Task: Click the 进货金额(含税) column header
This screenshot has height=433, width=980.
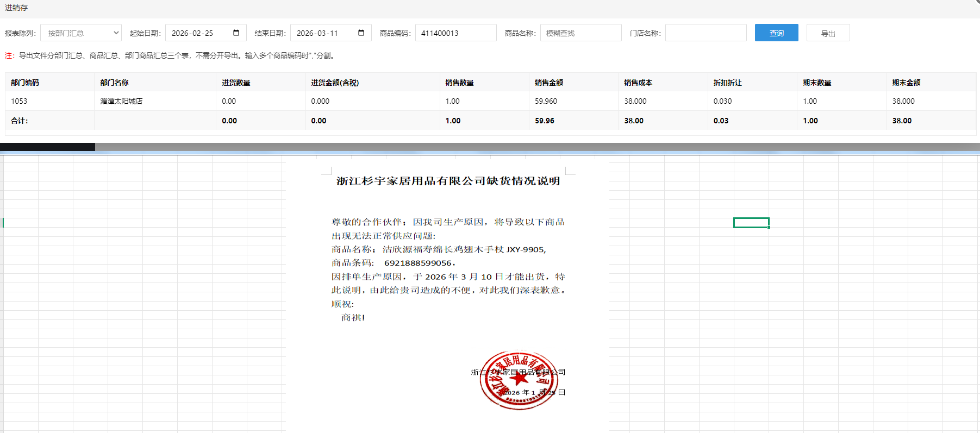Action: pos(335,83)
